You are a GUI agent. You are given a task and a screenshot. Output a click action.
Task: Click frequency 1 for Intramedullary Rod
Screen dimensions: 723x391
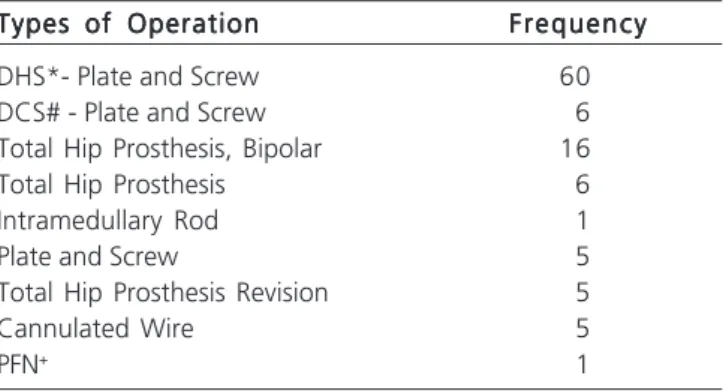[583, 221]
